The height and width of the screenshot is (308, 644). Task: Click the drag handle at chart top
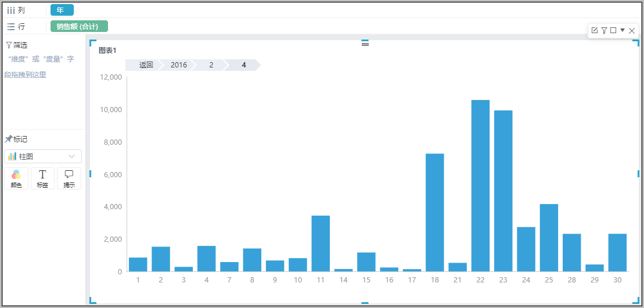pyautogui.click(x=365, y=43)
